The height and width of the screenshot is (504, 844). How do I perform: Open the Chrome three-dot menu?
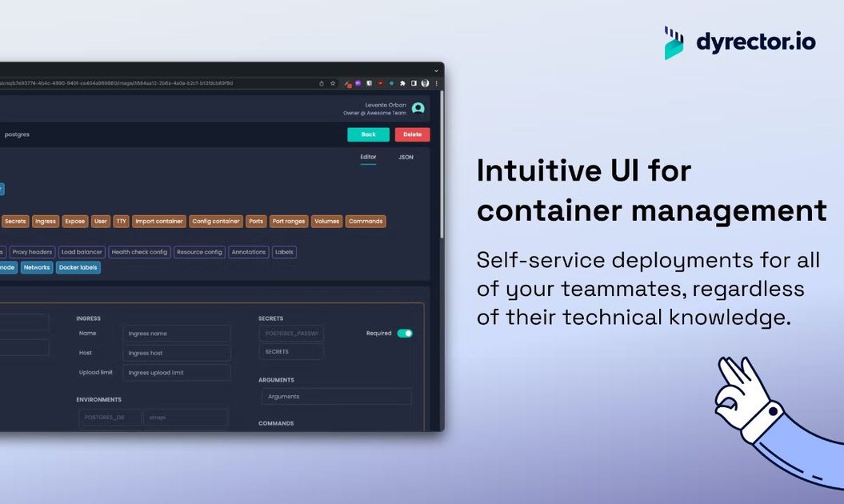point(436,83)
